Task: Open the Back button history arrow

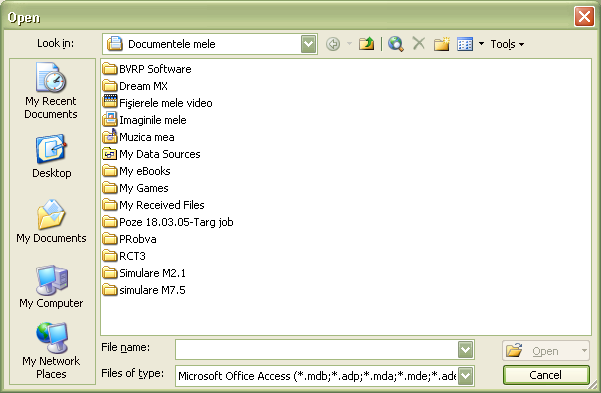Action: [349, 44]
